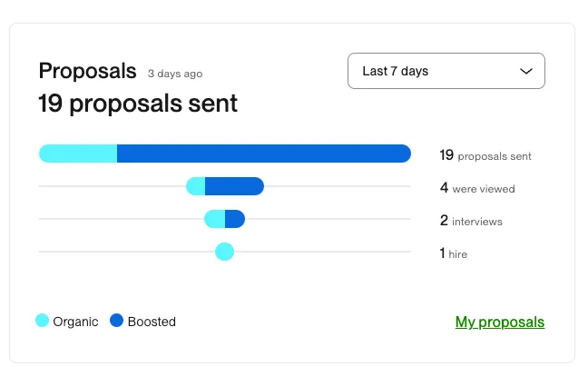Open the My proposals link
The width and height of the screenshot is (588, 367).
[x=499, y=322]
